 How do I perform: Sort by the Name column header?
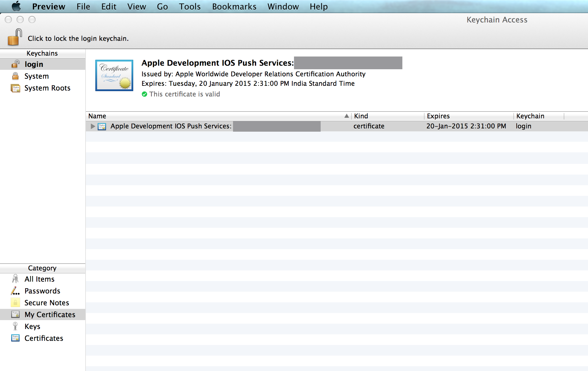coord(219,116)
